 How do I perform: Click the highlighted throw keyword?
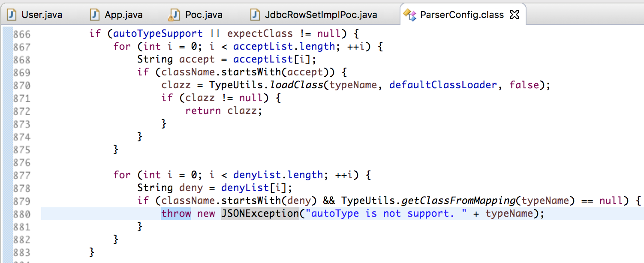pyautogui.click(x=176, y=213)
